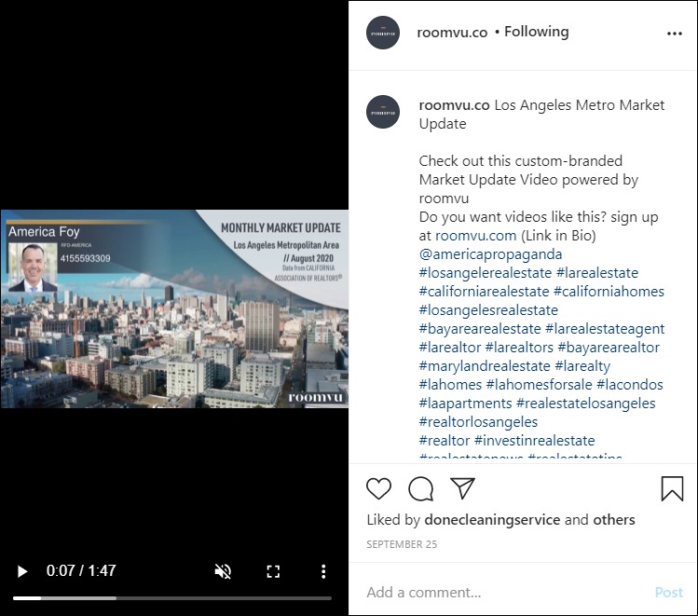
Task: Click the Add a comment field
Action: (503, 593)
